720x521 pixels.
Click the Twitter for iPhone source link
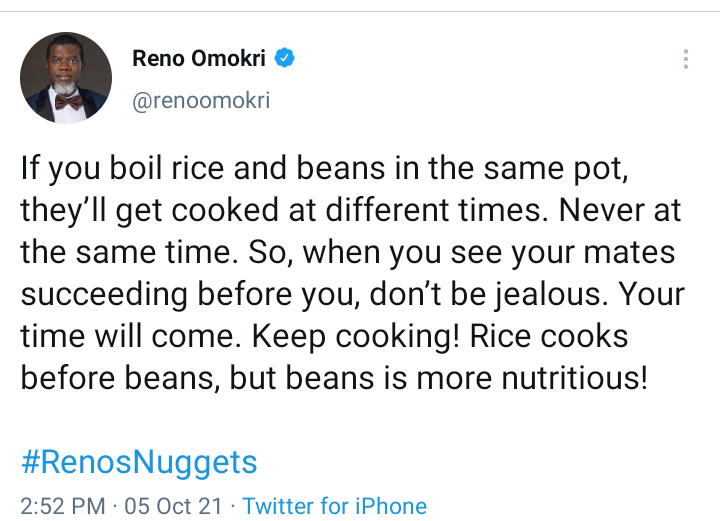tap(334, 506)
